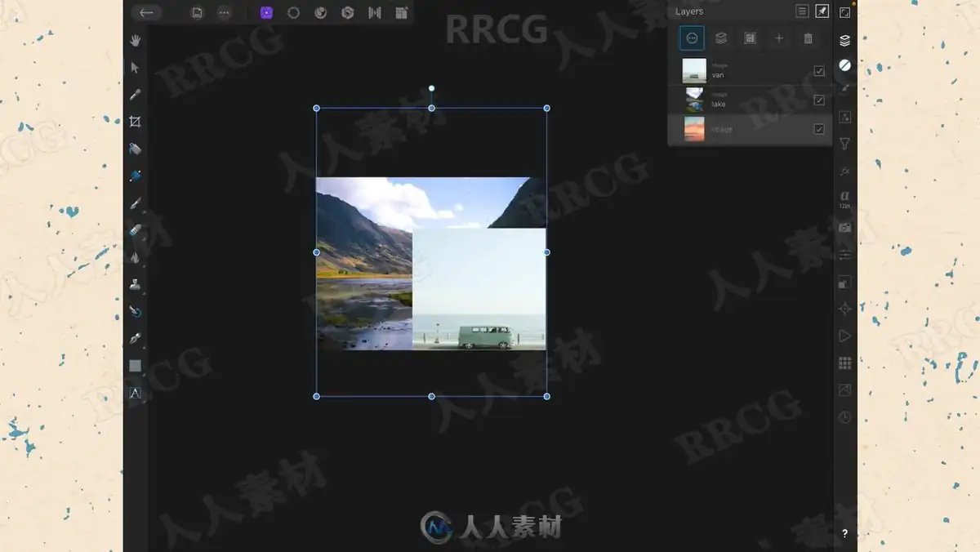Open the Layers panel list menu
The image size is (980, 552).
coord(802,11)
